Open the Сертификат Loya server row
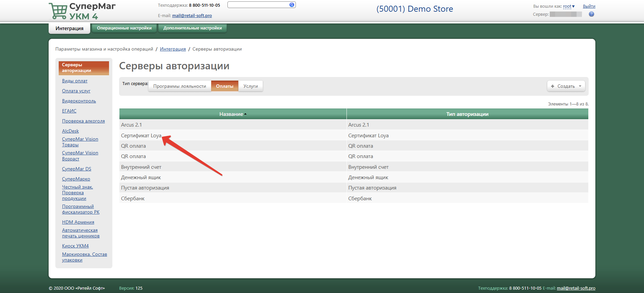This screenshot has height=293, width=644. pyautogui.click(x=141, y=136)
